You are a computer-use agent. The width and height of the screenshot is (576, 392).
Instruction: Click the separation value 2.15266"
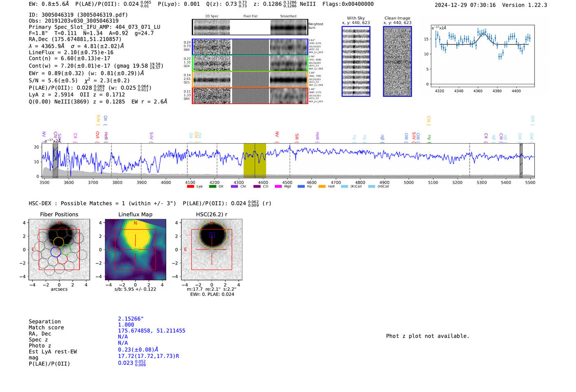[131, 319]
